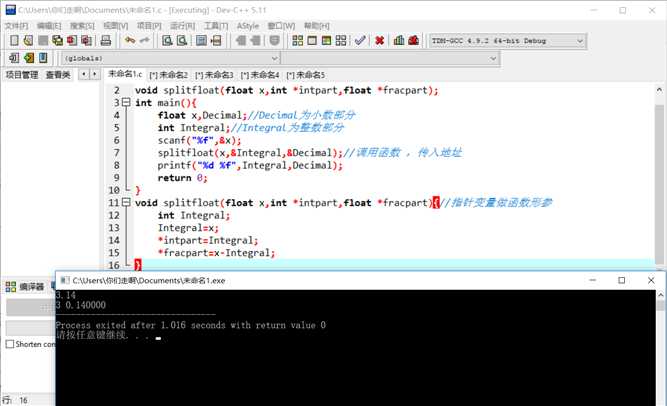Click the green arrow icon in the second toolbar row

pos(29,57)
